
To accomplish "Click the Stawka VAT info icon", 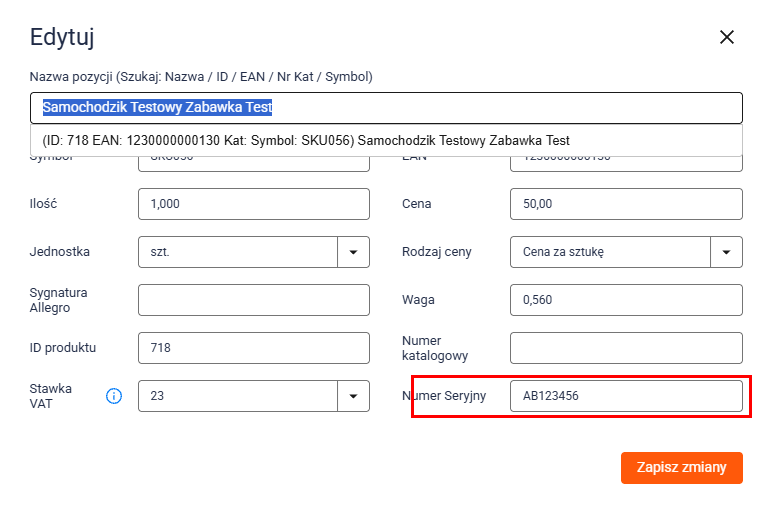I will click(114, 396).
